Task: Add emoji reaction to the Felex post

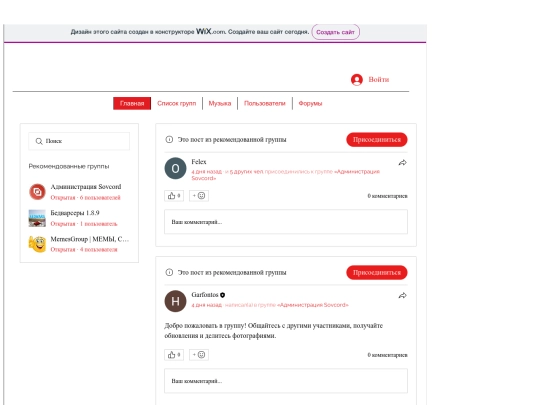Action: [199, 196]
